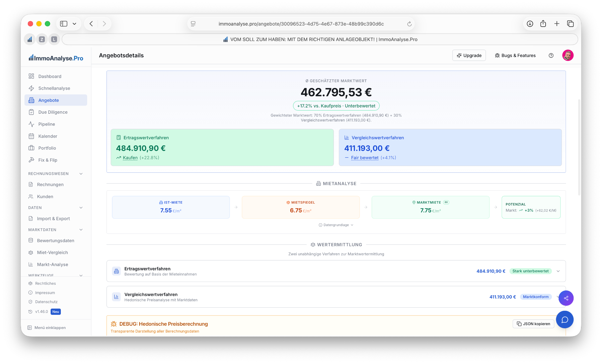The width and height of the screenshot is (602, 364).
Task: Navigate to Portfolio
Action: 56,148
